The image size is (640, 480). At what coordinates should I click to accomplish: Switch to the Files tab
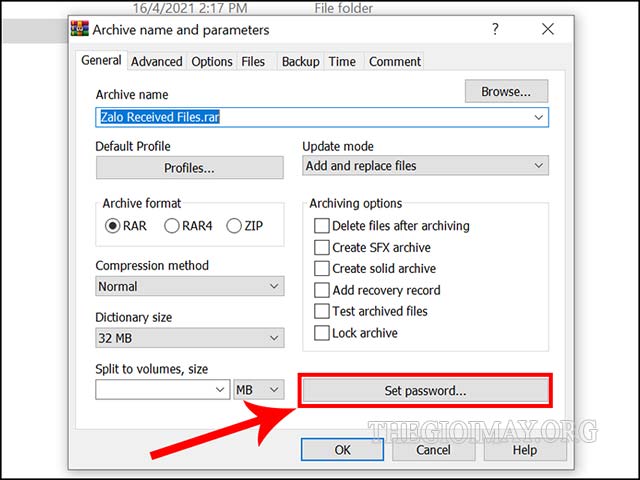click(x=253, y=62)
